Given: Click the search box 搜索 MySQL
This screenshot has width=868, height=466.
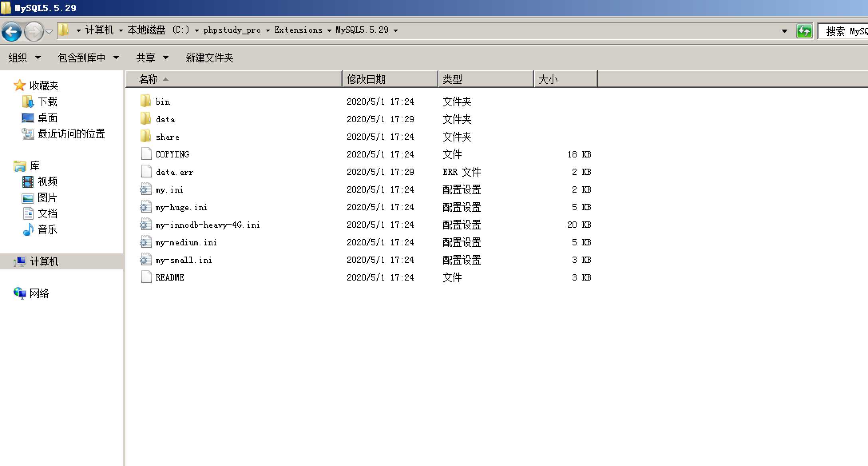Looking at the screenshot, I should pyautogui.click(x=842, y=31).
